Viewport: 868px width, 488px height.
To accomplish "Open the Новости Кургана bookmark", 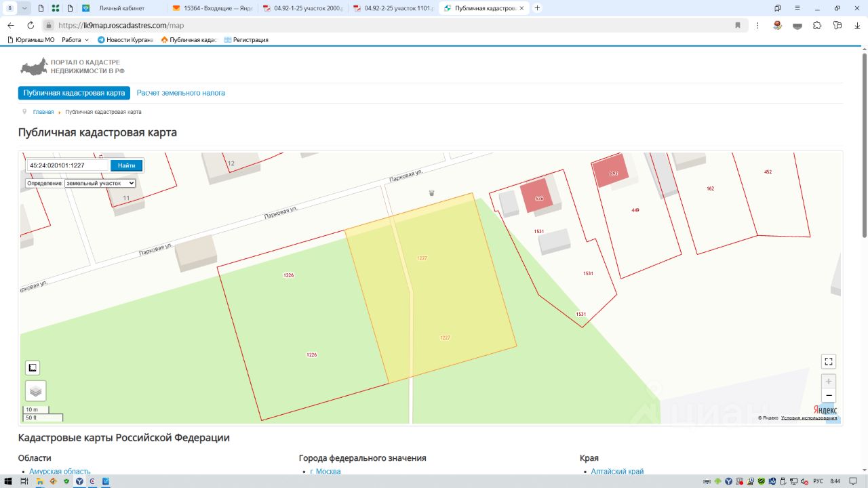I will [125, 40].
